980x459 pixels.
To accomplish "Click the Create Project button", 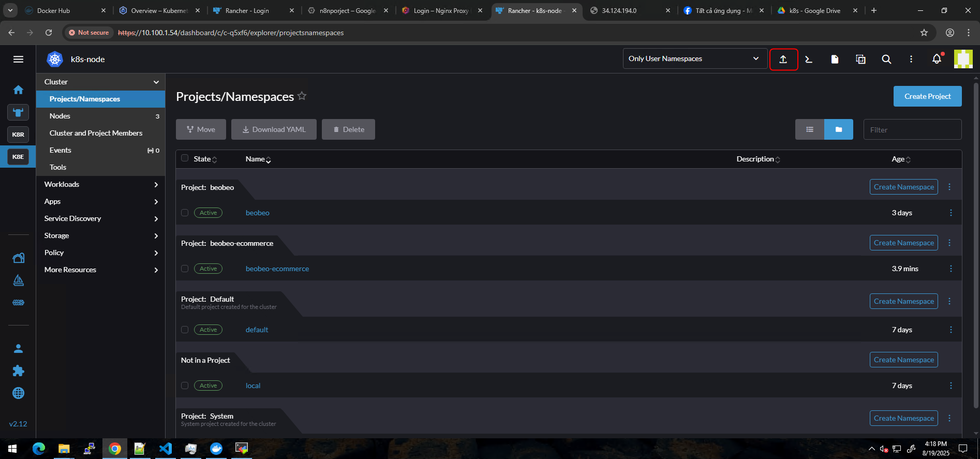I will click(927, 96).
